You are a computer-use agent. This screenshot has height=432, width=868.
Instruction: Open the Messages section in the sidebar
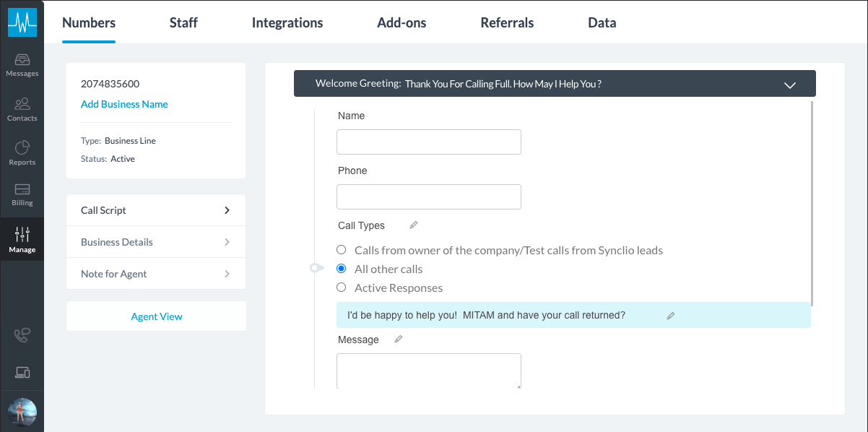pyautogui.click(x=22, y=65)
